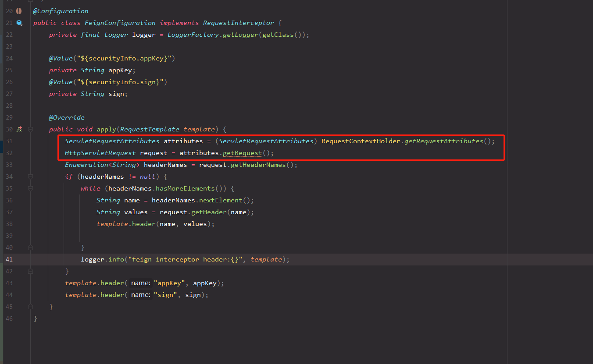
Task: Collapse the while loop at line 35
Action: 30,188
